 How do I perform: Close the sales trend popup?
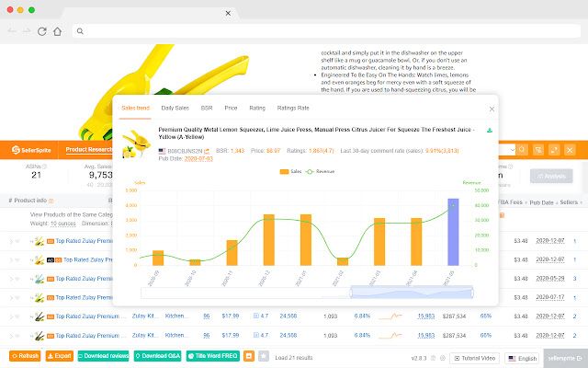pyautogui.click(x=492, y=109)
